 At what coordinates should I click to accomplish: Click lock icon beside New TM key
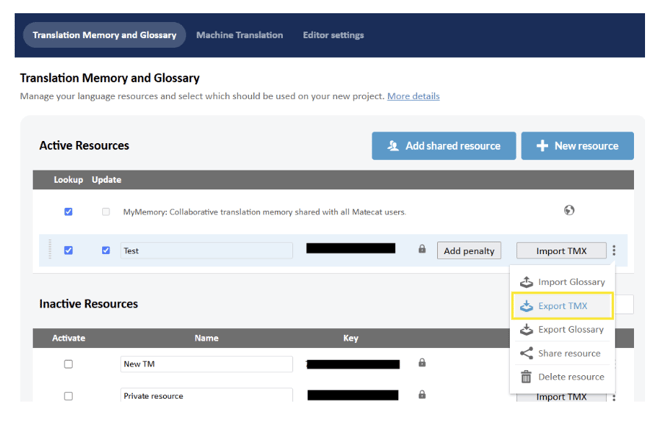tap(422, 363)
